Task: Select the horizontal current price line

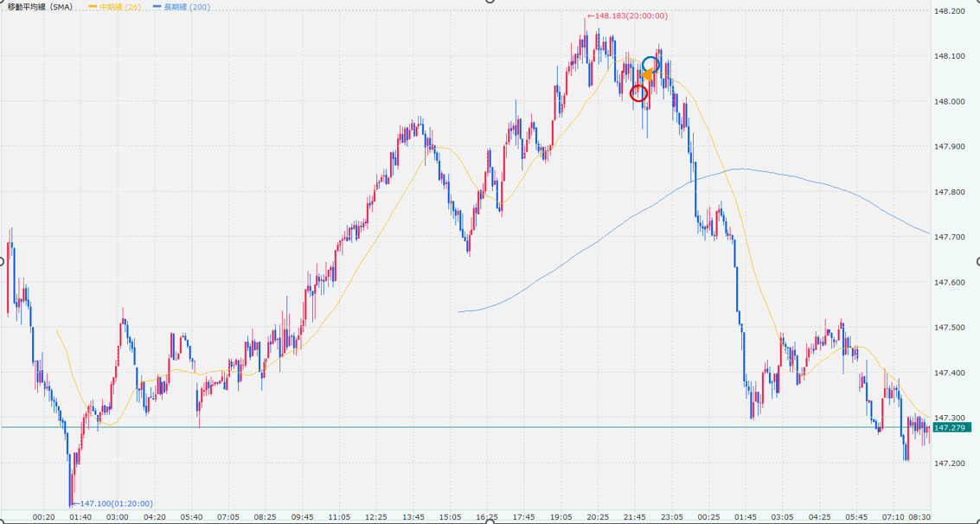Action: point(432,427)
